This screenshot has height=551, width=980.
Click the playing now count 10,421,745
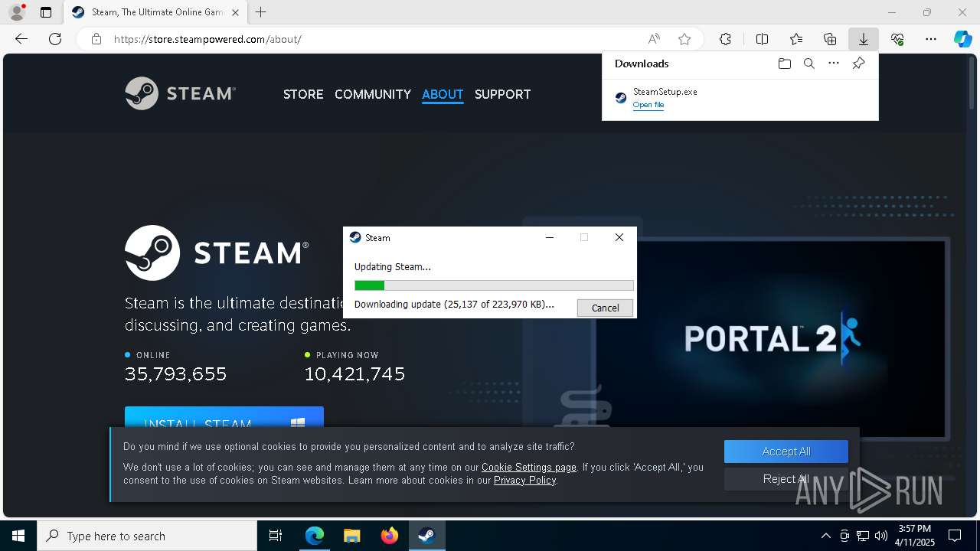[354, 374]
